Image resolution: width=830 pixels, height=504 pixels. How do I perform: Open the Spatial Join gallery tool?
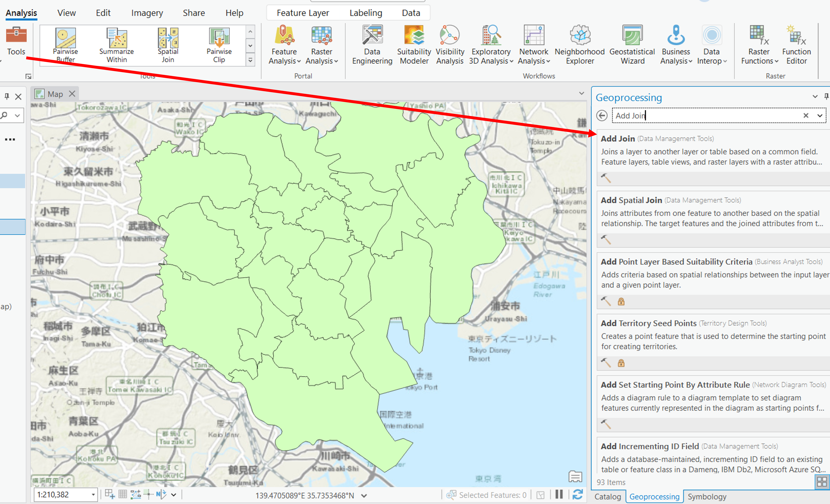(x=168, y=45)
